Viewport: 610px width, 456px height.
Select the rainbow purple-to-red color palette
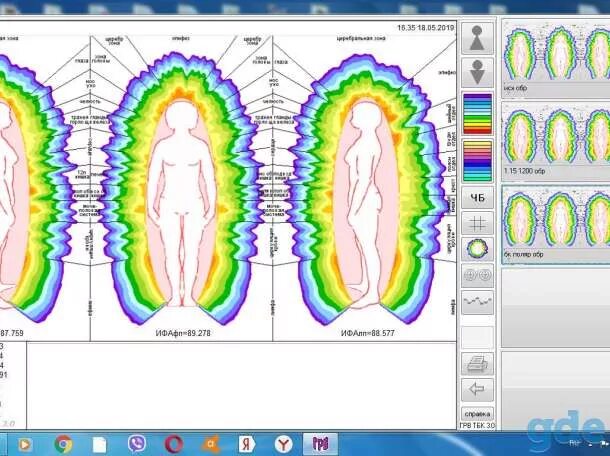477,114
